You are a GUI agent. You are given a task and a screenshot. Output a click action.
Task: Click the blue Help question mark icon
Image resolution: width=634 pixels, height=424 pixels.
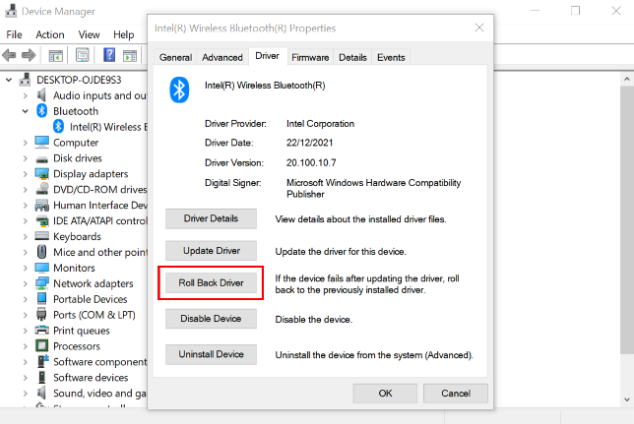coord(109,55)
